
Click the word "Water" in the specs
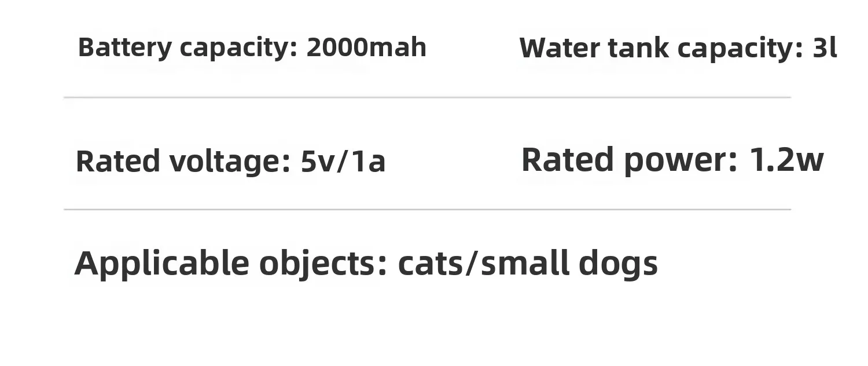pos(560,48)
